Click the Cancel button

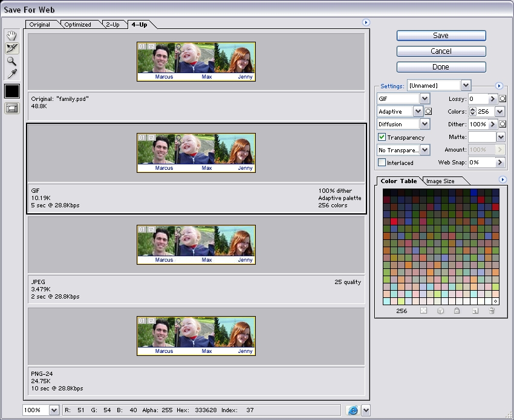[x=441, y=51]
